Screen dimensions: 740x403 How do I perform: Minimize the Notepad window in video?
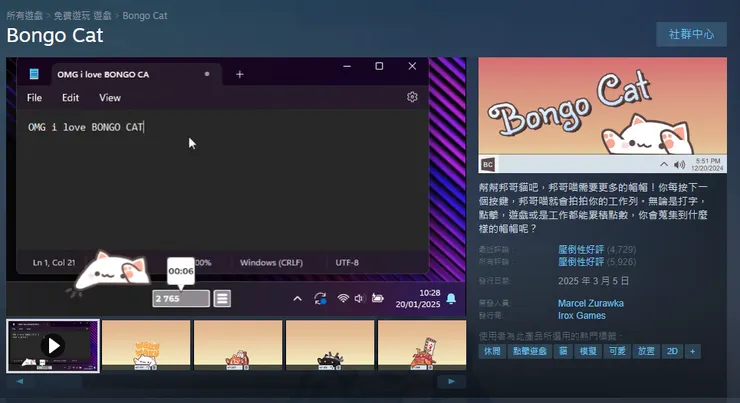(347, 66)
